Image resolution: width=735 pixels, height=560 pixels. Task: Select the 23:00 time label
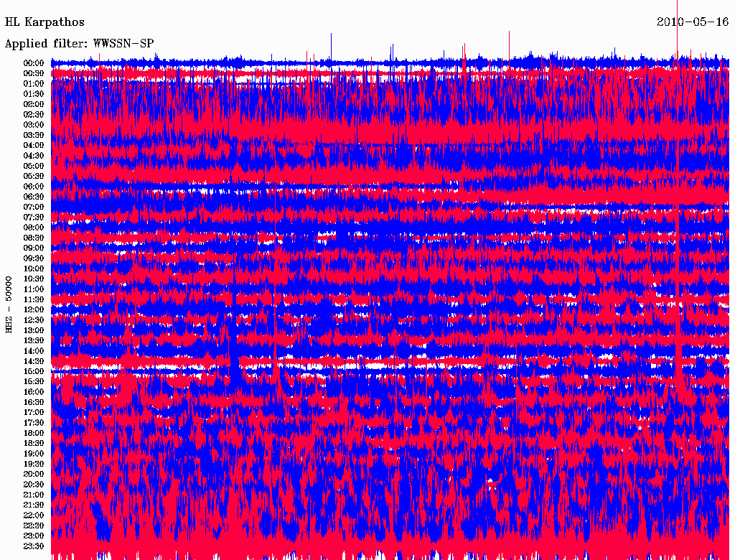[x=34, y=536]
